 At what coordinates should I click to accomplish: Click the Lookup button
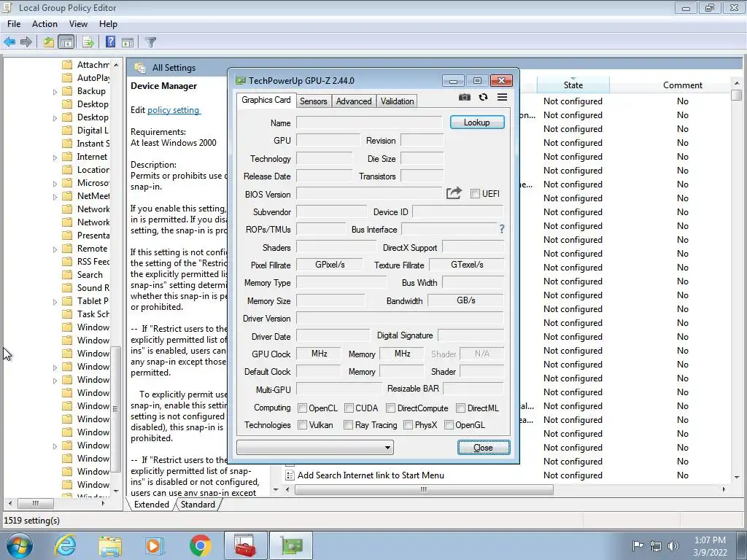(477, 122)
